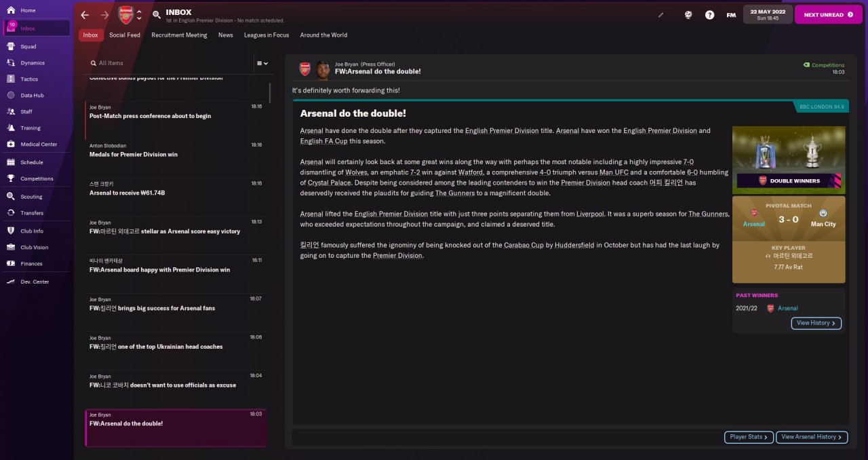Screen dimensions: 868x460
Task: Open the club switcher up-down arrows
Action: [139, 15]
